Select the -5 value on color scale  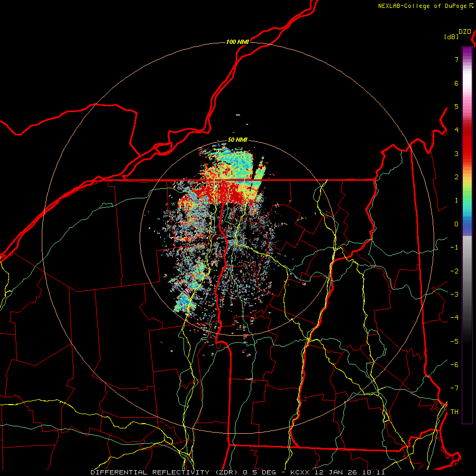(x=454, y=341)
